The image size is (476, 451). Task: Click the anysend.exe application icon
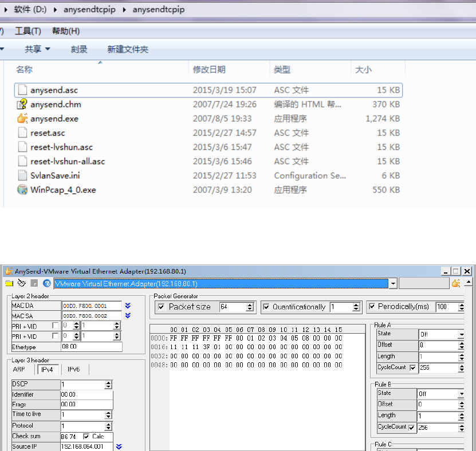22,118
